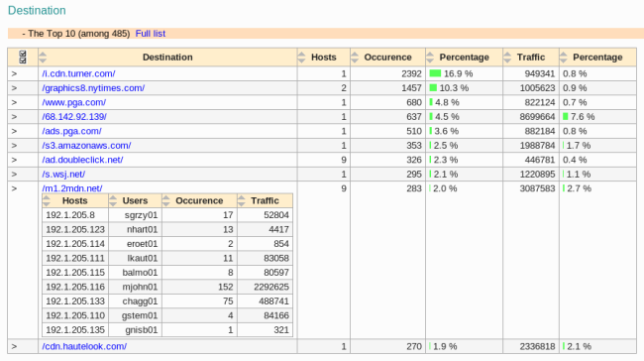The height and width of the screenshot is (361, 644).
Task: Select user lkaut01 cell
Action: tap(135, 259)
